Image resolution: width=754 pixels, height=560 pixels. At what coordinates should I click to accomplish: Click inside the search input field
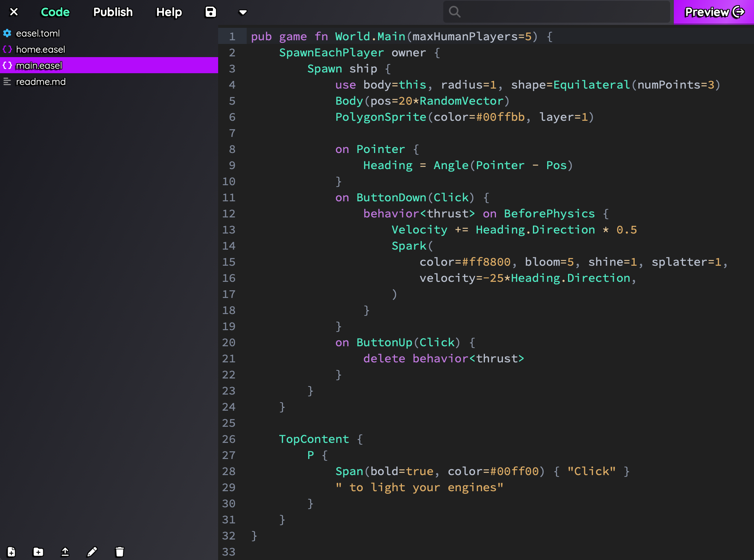556,11
